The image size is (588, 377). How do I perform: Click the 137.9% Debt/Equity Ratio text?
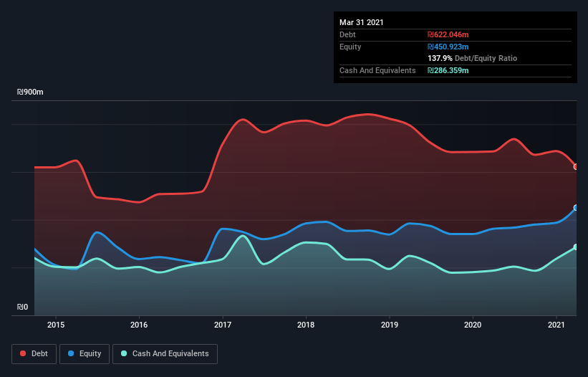pos(473,59)
